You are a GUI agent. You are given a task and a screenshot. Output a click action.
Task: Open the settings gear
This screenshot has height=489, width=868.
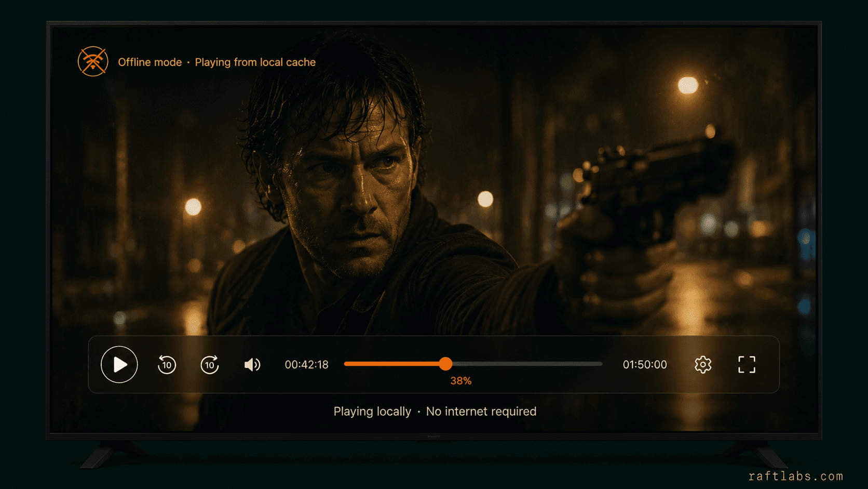703,364
